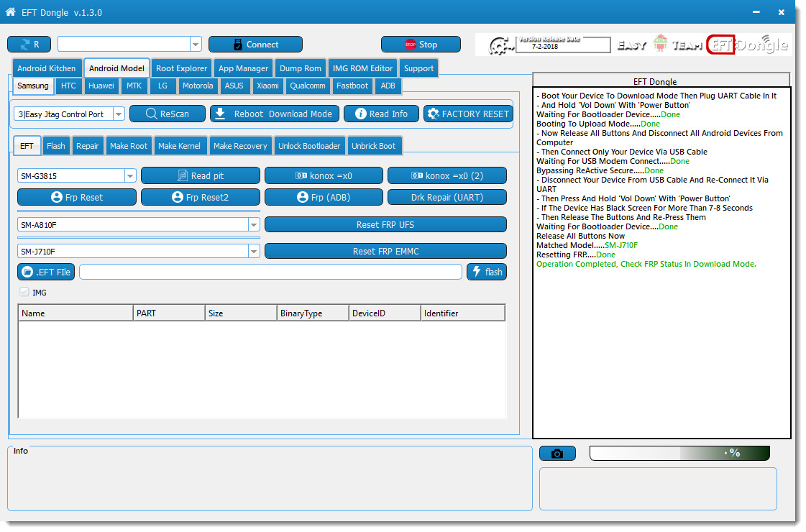Click the Frp Reset button
This screenshot has width=806, height=532.
pyautogui.click(x=77, y=198)
